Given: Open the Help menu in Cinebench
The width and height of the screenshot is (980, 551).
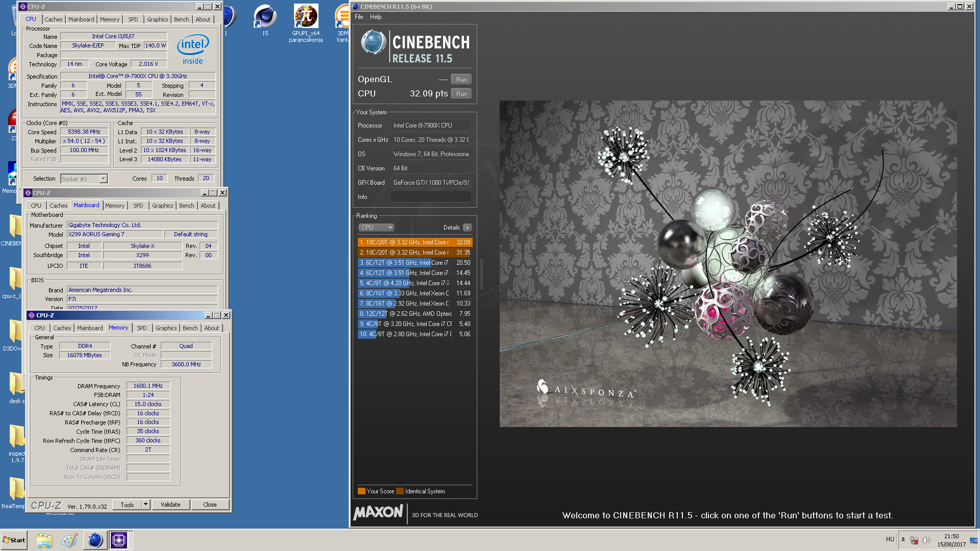Looking at the screenshot, I should click(376, 17).
